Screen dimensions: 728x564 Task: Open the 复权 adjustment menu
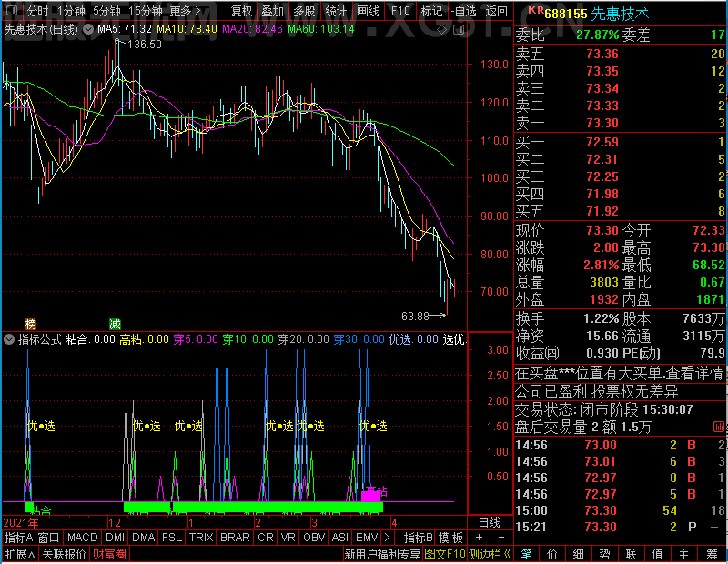click(x=241, y=11)
